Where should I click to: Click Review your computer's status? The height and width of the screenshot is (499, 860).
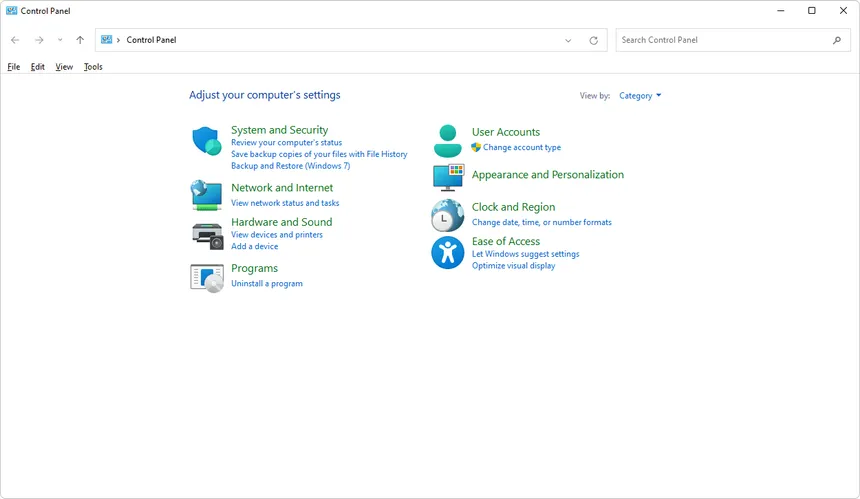pyautogui.click(x=286, y=143)
